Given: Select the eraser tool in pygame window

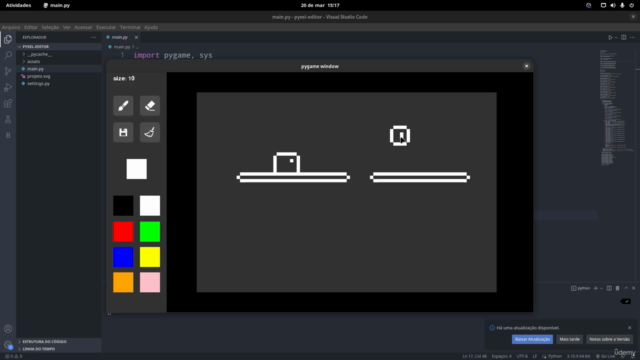Looking at the screenshot, I should pyautogui.click(x=150, y=106).
